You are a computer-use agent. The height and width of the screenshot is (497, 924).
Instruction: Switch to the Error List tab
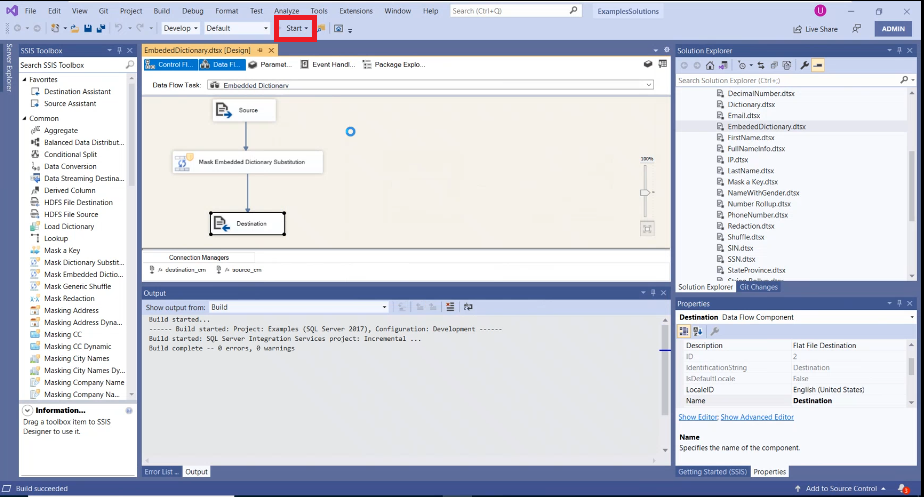point(161,472)
